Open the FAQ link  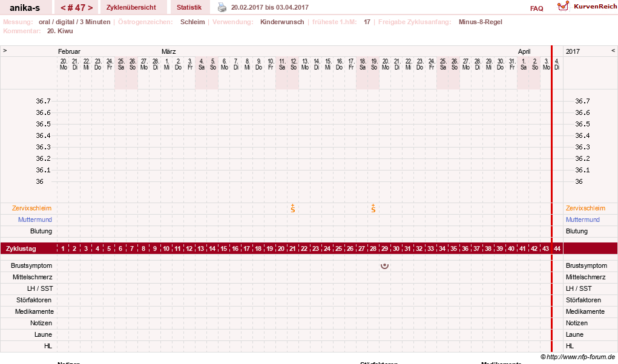pos(536,8)
